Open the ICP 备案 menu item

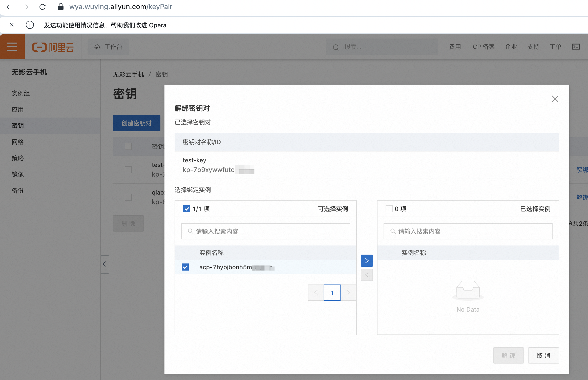(x=483, y=47)
